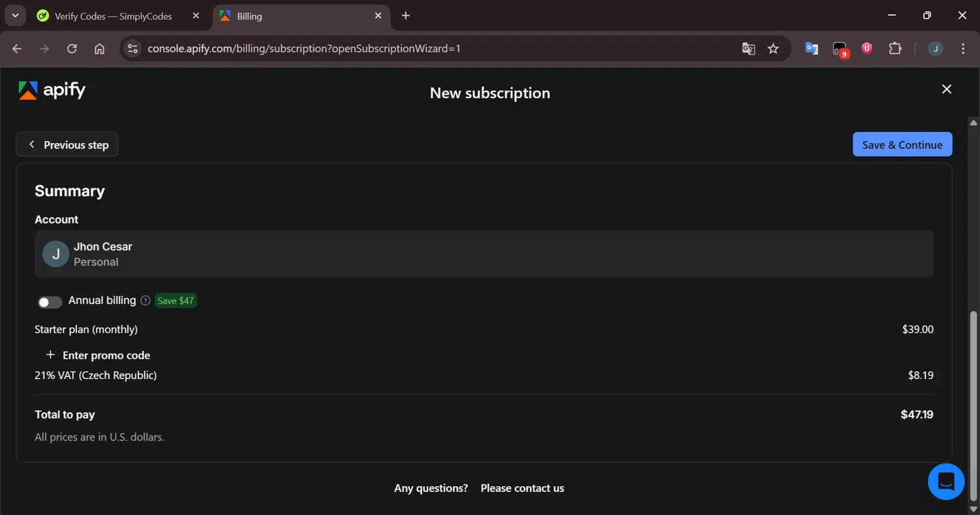
Task: Go back in browser history
Action: 17,48
